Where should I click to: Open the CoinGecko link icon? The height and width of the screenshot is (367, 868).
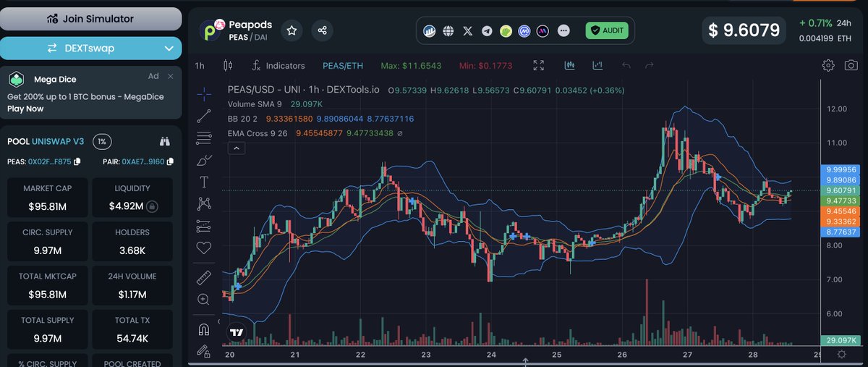point(506,31)
